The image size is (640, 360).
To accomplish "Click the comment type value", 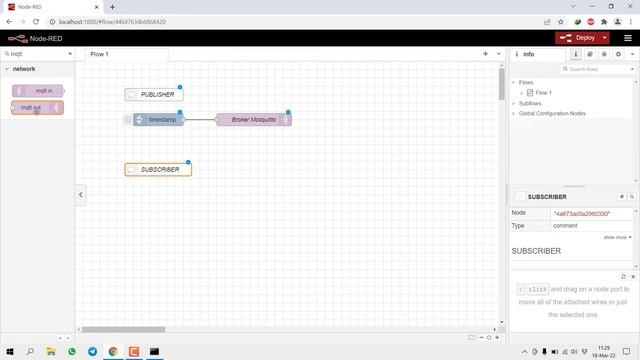I will (x=565, y=226).
